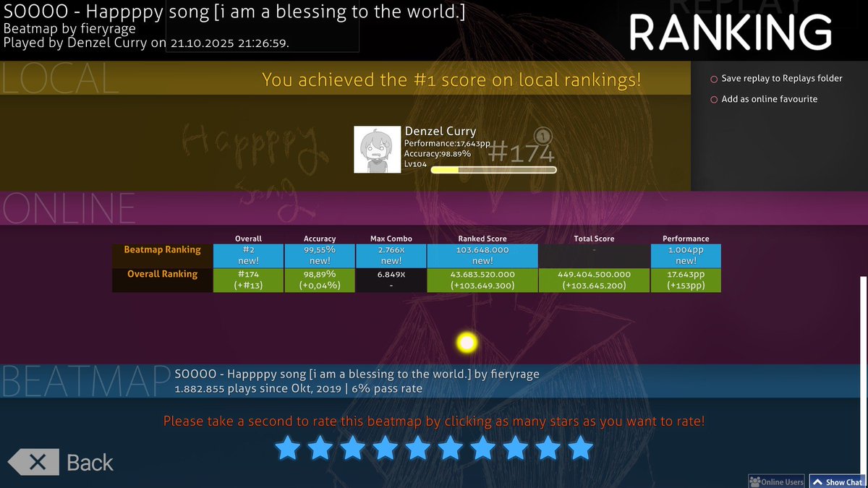Rate the beatmap five stars
Screen dimensions: 868x488
(418, 448)
